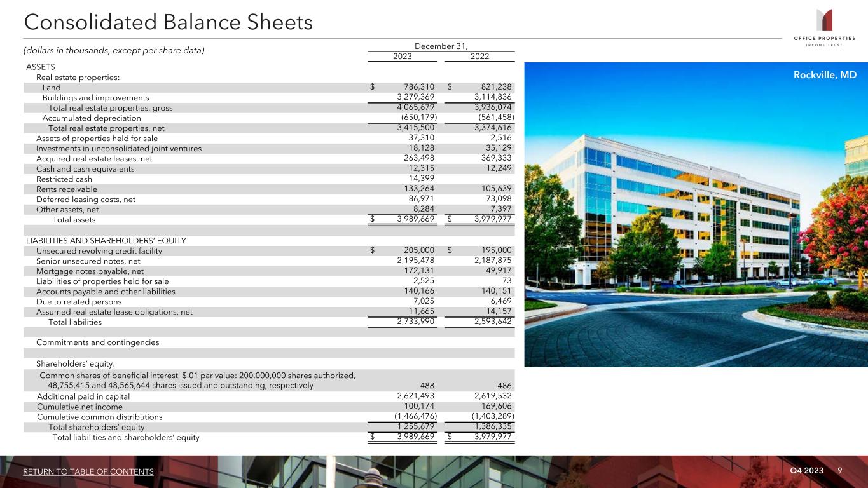Click the Consolidated Balance Sheets title
This screenshot has width=868, height=488.
(169, 23)
